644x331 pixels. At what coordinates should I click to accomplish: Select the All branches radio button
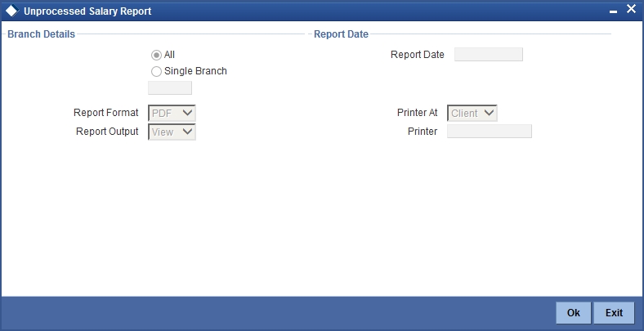click(x=156, y=55)
